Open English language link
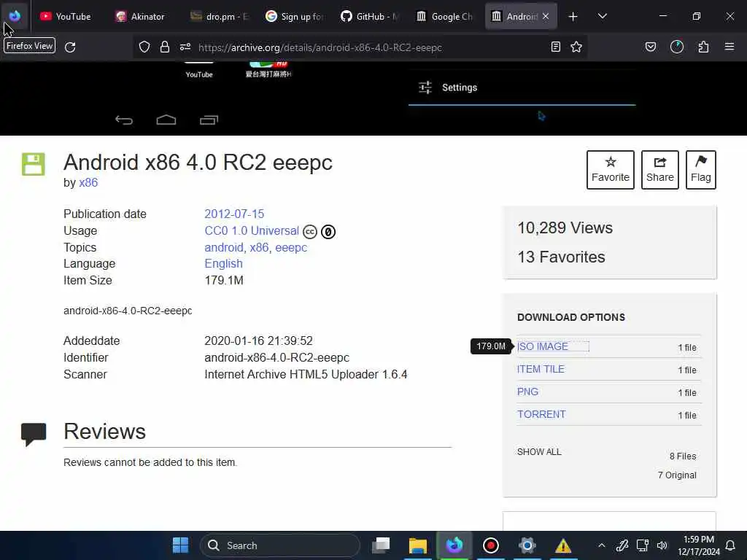 click(x=223, y=264)
